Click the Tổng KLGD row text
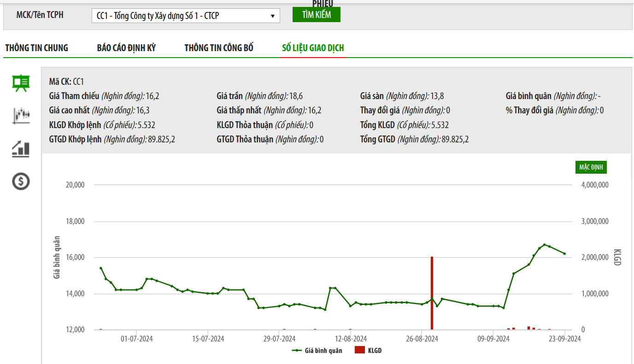The width and height of the screenshot is (634, 364). pos(405,125)
